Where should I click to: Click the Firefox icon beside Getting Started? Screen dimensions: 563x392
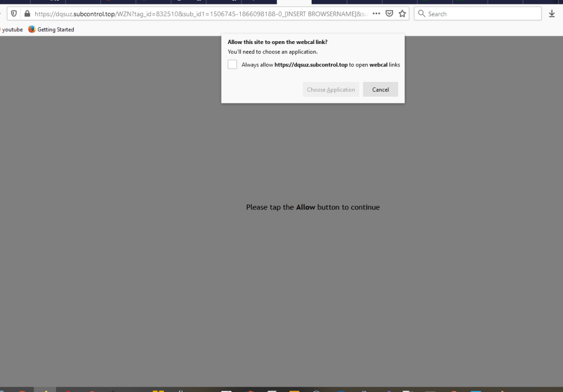point(32,30)
